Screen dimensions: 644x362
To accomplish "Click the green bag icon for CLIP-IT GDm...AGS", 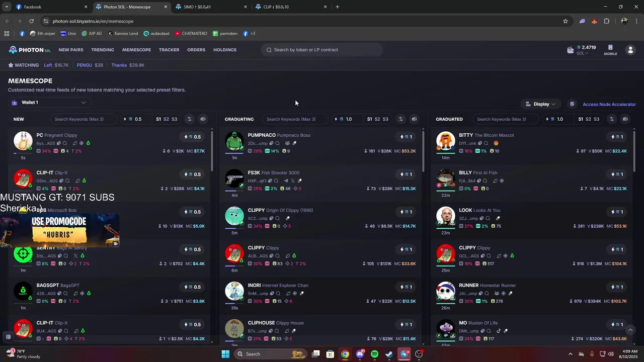I will click(x=84, y=180).
